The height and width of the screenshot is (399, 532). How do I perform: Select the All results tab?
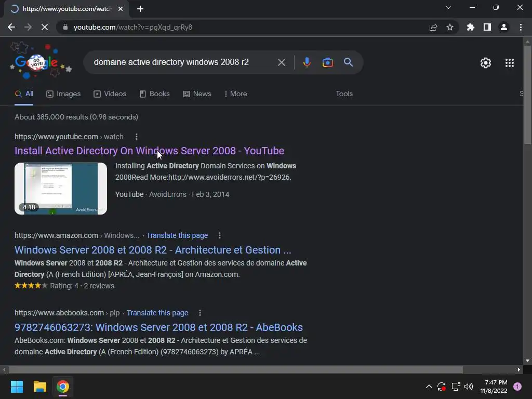pyautogui.click(x=24, y=94)
